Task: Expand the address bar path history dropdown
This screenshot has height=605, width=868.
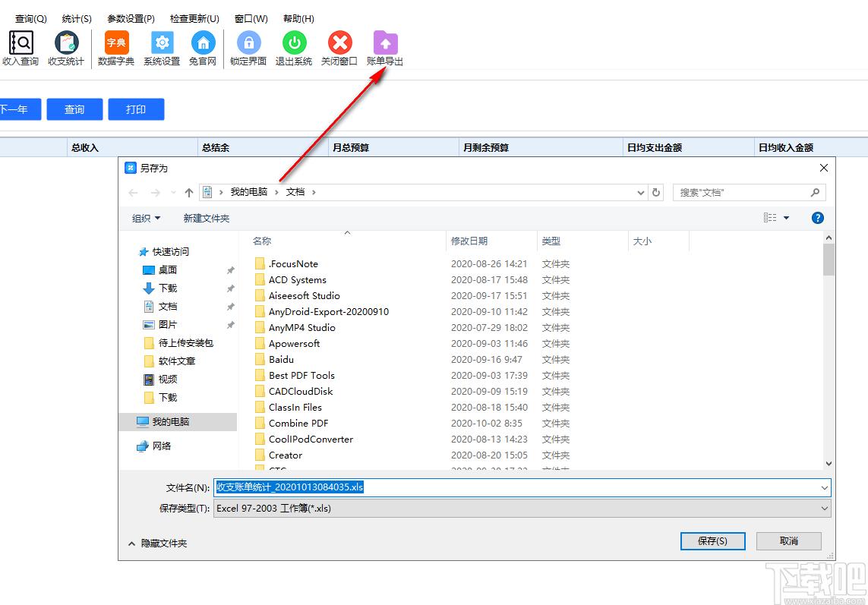Action: [641, 193]
